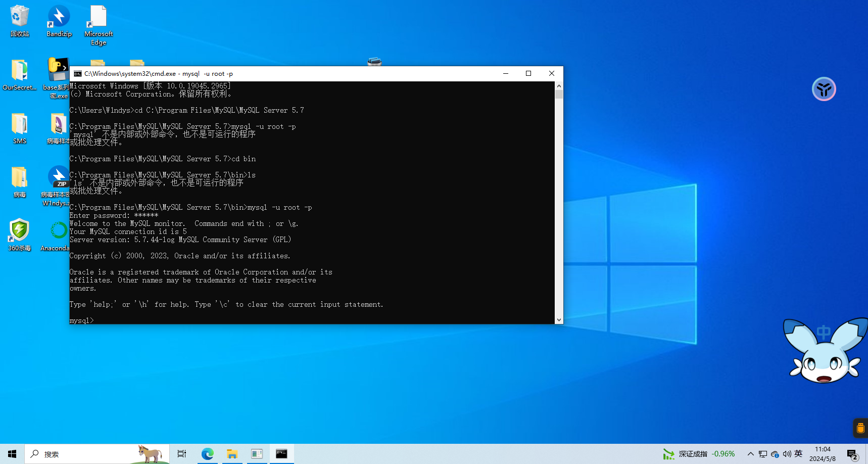Launch Bandizip from the desktop
Screen dimensions: 868x464
[59, 21]
